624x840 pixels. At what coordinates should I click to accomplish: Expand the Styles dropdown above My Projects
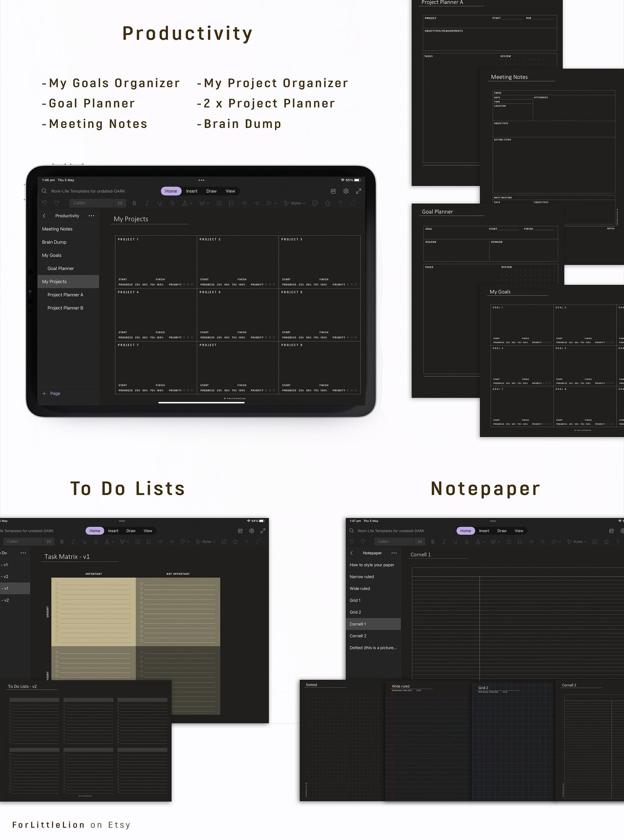(x=296, y=203)
